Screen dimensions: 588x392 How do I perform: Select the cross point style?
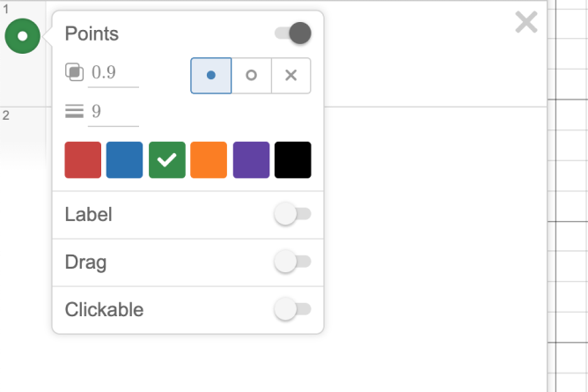(x=291, y=76)
